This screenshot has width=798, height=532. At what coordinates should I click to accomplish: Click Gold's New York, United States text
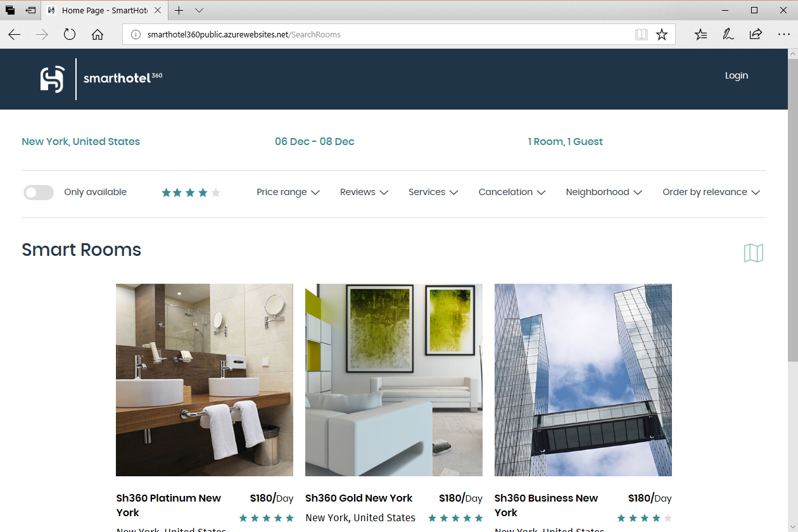360,518
